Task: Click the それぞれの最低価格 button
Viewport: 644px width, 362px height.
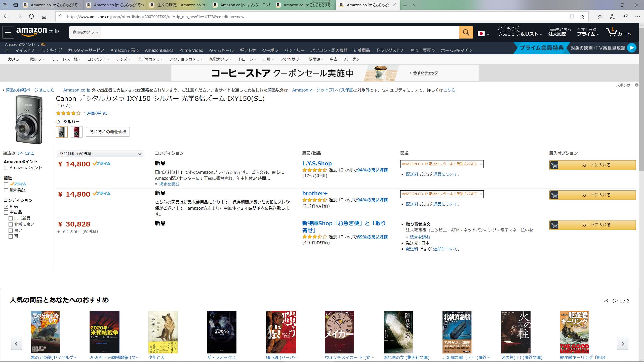Action: (x=108, y=132)
